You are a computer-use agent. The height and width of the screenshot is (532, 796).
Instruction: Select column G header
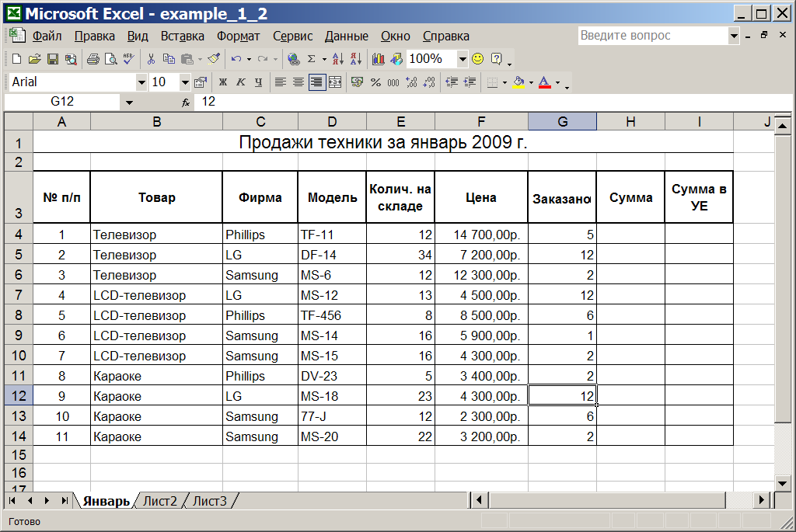[563, 122]
